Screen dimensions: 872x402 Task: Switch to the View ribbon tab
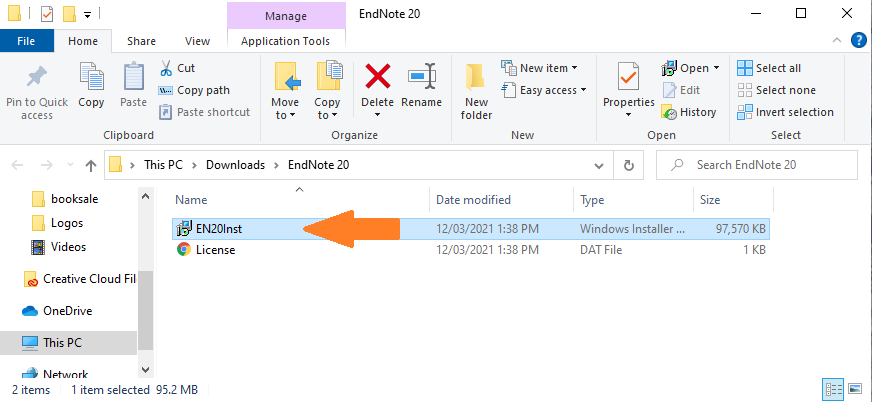click(197, 41)
